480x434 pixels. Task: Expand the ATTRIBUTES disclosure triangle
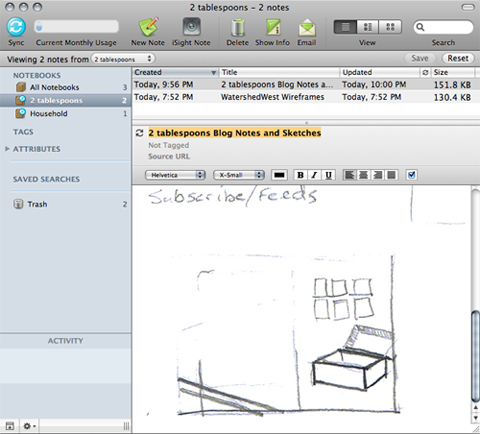pos(7,149)
